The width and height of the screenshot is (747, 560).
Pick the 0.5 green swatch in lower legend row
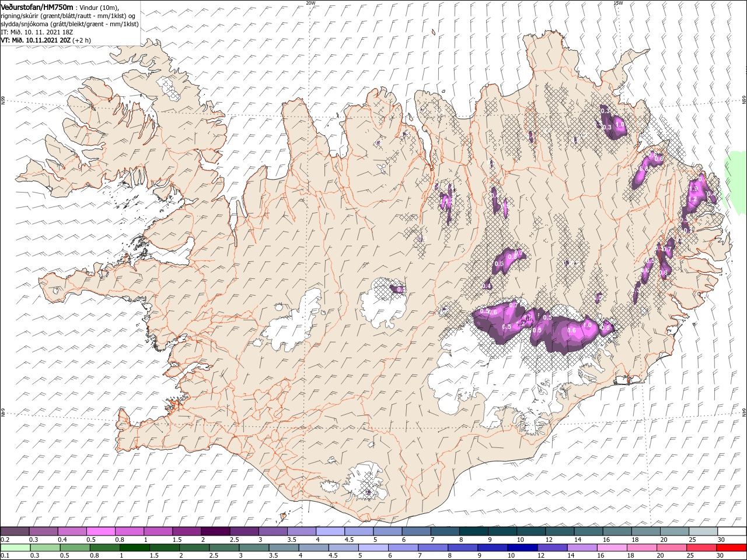click(x=75, y=548)
